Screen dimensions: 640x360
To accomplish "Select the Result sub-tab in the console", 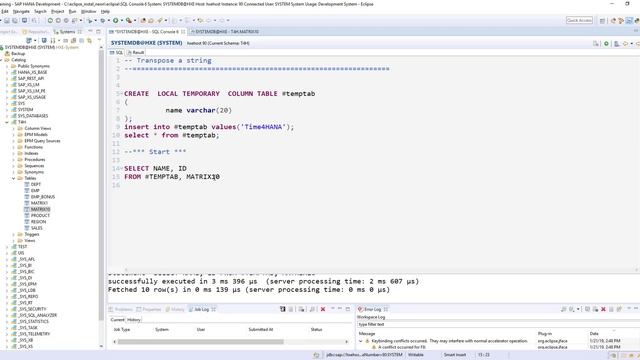I will point(136,52).
